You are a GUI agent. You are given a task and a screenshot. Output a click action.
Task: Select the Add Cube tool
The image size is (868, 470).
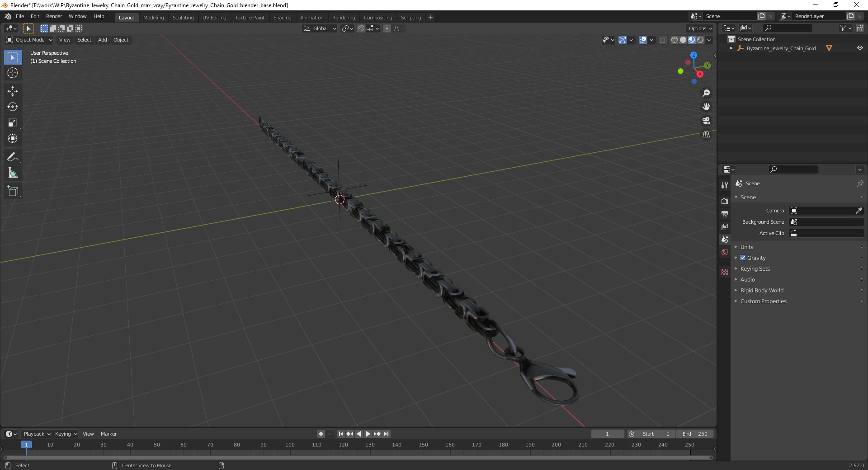coord(13,191)
